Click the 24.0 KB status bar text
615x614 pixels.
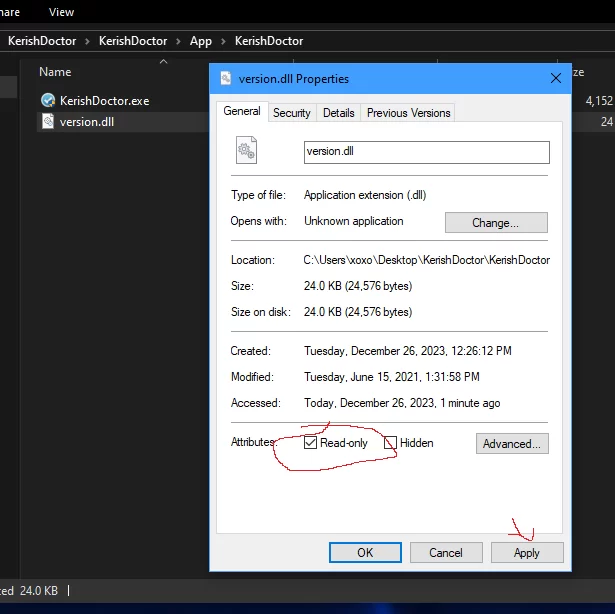(39, 590)
